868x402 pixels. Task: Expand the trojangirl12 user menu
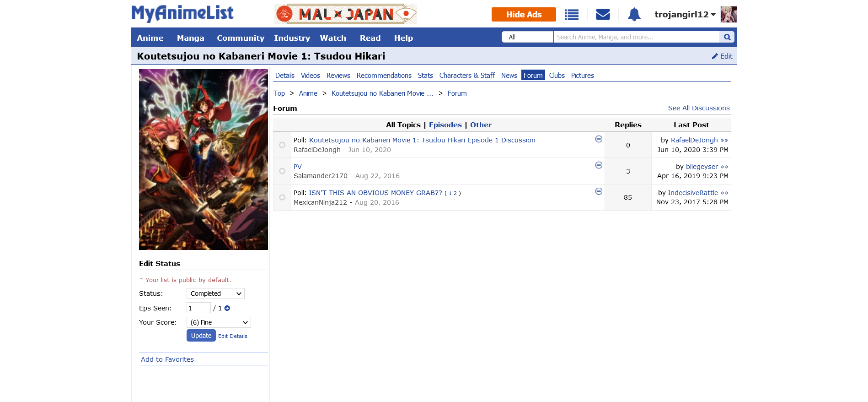click(685, 15)
